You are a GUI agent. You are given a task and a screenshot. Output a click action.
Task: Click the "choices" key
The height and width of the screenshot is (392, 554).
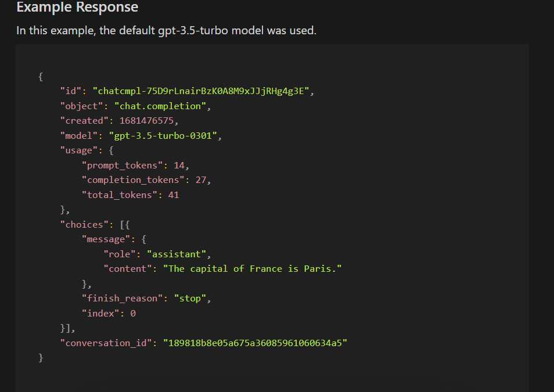(84, 224)
